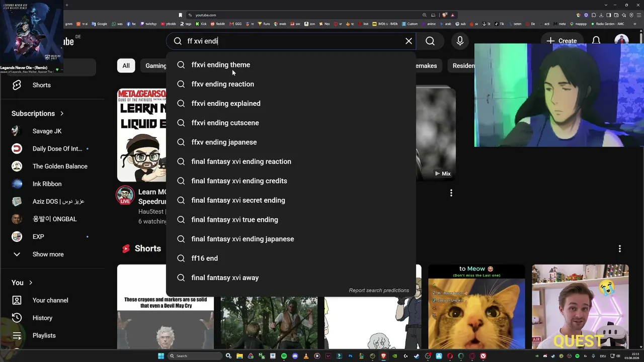Open Spotify from the pinned taskbar
The image size is (644, 362).
pos(284,356)
